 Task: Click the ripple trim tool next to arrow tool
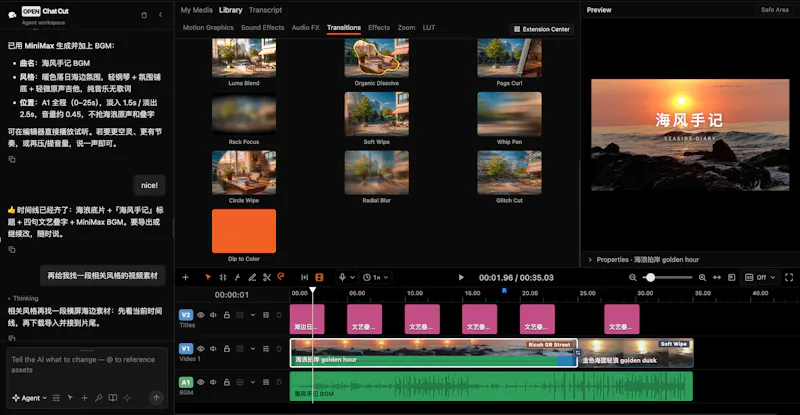pos(223,277)
